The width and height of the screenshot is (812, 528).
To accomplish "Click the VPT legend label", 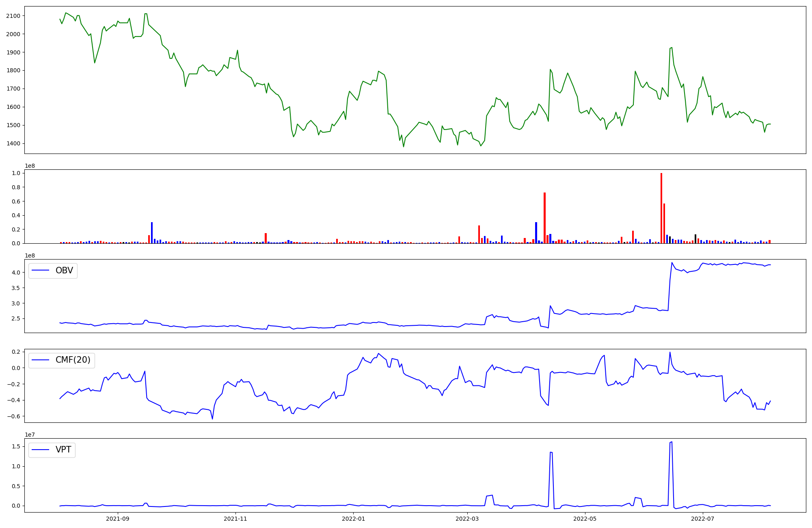I will (x=63, y=450).
